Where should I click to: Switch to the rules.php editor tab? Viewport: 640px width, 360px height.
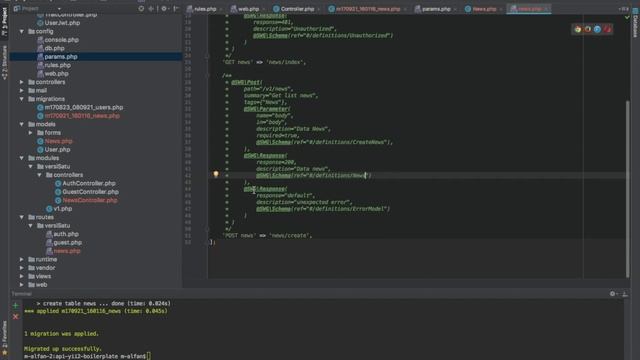(205, 9)
